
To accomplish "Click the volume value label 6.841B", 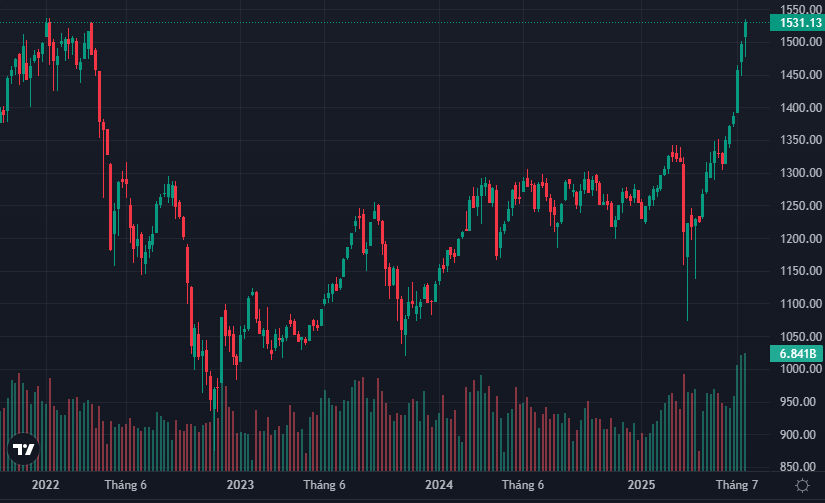I will coord(796,354).
